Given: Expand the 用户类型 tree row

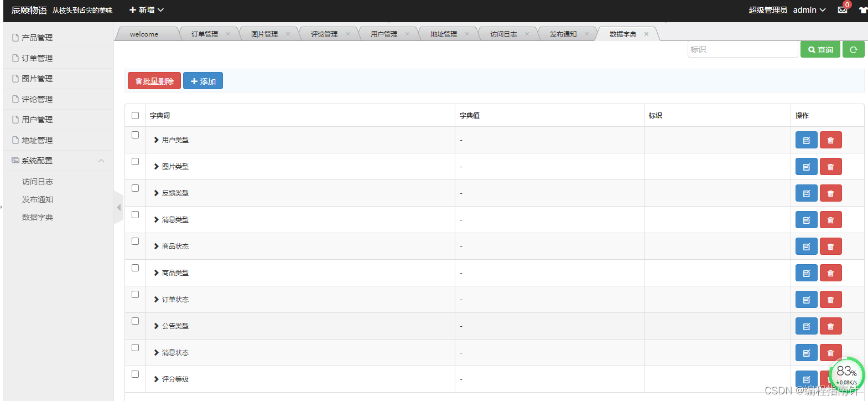Looking at the screenshot, I should point(156,140).
